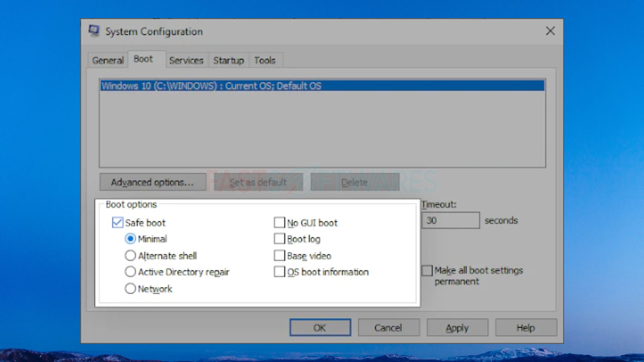Switch to the General tab
Viewport: 644px width, 362px height.
coord(108,60)
